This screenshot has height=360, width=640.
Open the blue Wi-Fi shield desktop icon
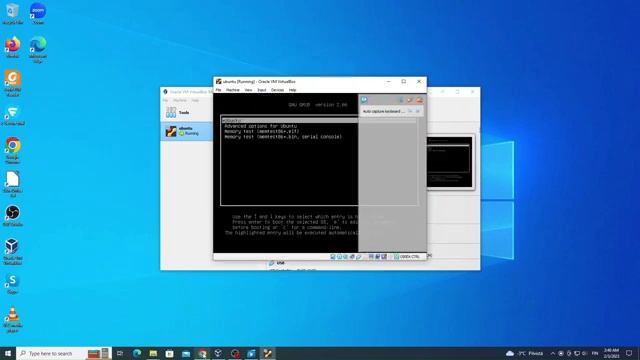pos(13,116)
